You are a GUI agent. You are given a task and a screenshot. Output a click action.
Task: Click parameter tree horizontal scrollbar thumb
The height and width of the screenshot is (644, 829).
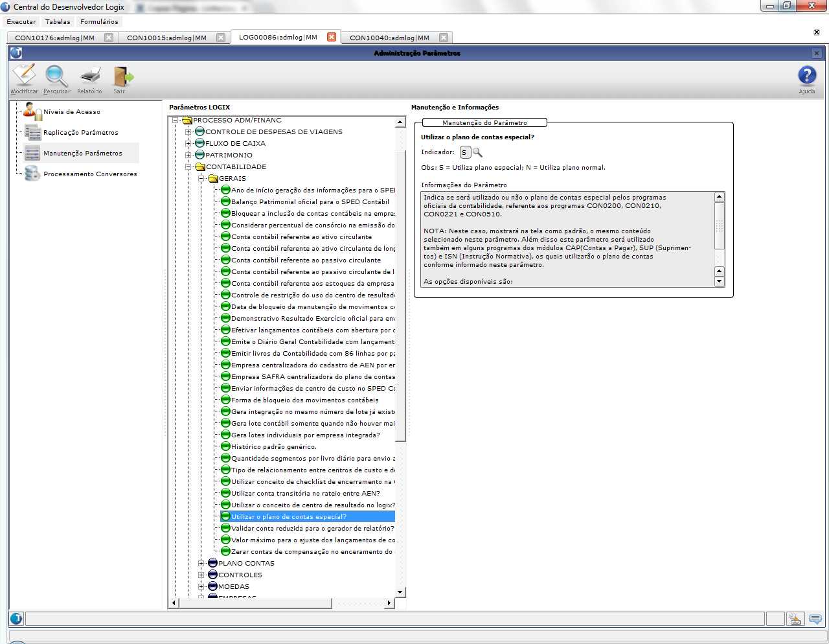[255, 603]
